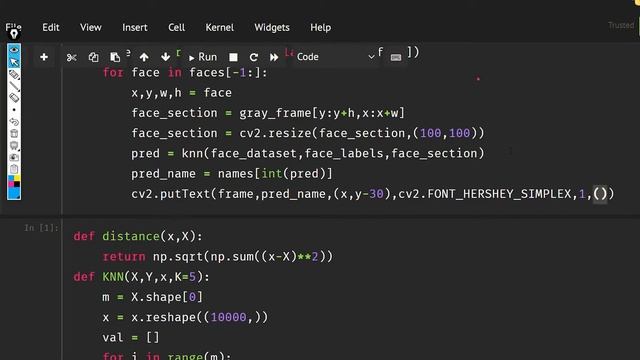Toggle the eye visibility tool in annotation bar

[x=14, y=50]
